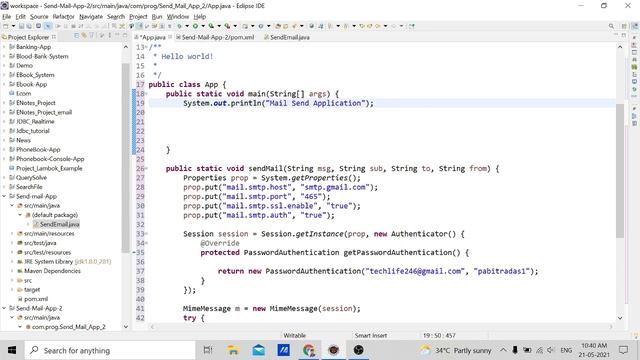Open the Navigate menu
Image resolution: width=640 pixels, height=360 pixels.
pos(91,16)
